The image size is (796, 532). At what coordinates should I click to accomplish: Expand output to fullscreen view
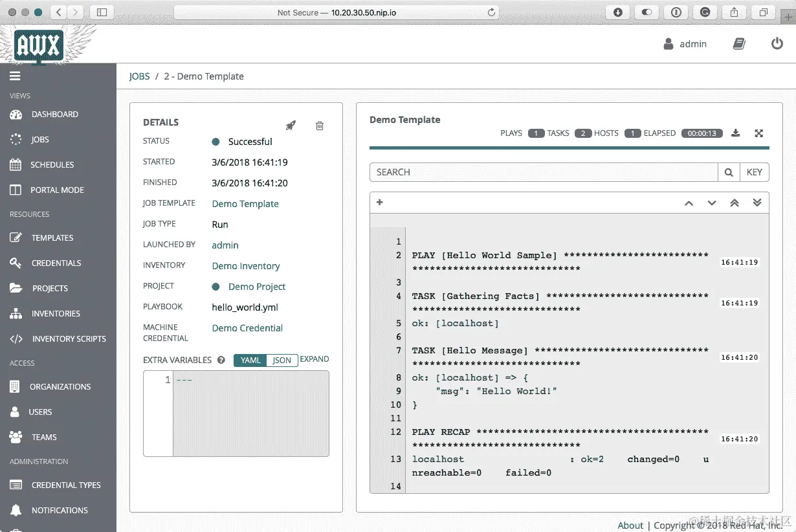click(759, 133)
